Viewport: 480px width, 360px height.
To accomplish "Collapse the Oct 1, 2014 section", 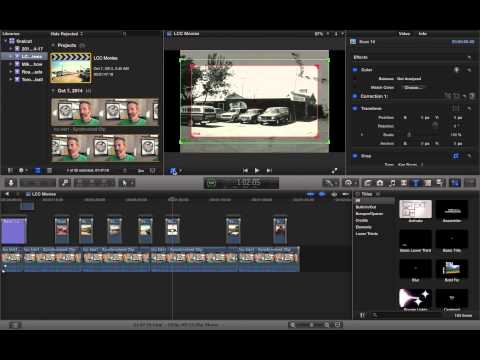I will tap(53, 91).
